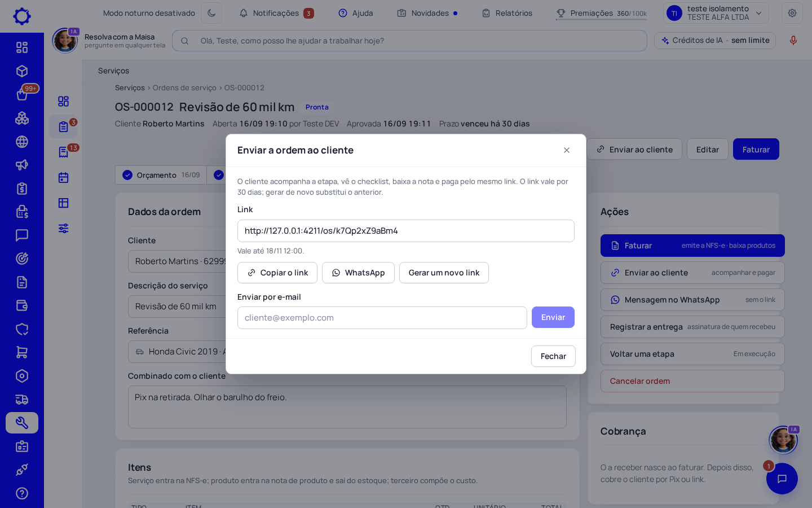Click the Editar button
This screenshot has width=812, height=508.
coord(708,150)
